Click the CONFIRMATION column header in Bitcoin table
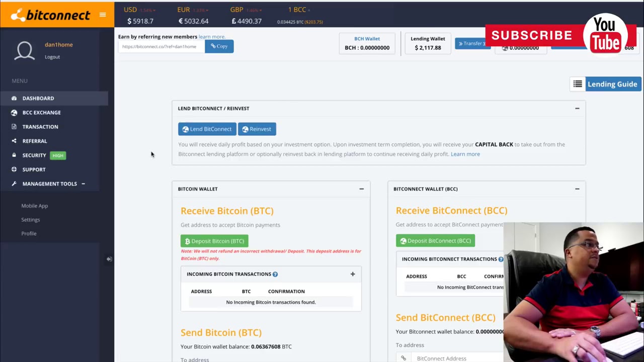The width and height of the screenshot is (644, 362). click(x=286, y=291)
